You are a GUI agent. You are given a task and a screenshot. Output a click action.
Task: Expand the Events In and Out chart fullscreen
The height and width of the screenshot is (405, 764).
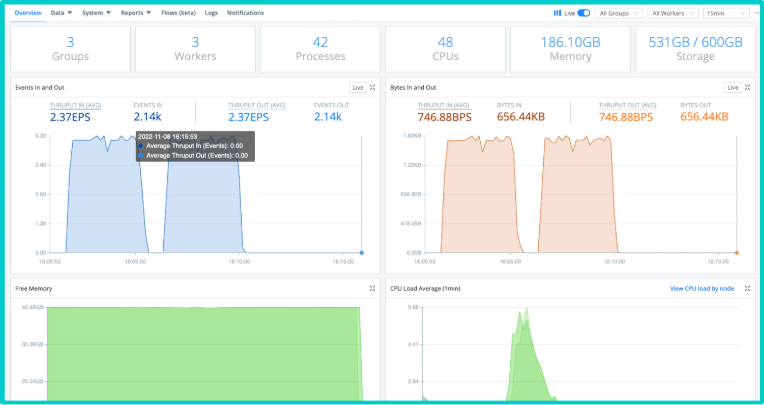pyautogui.click(x=372, y=88)
